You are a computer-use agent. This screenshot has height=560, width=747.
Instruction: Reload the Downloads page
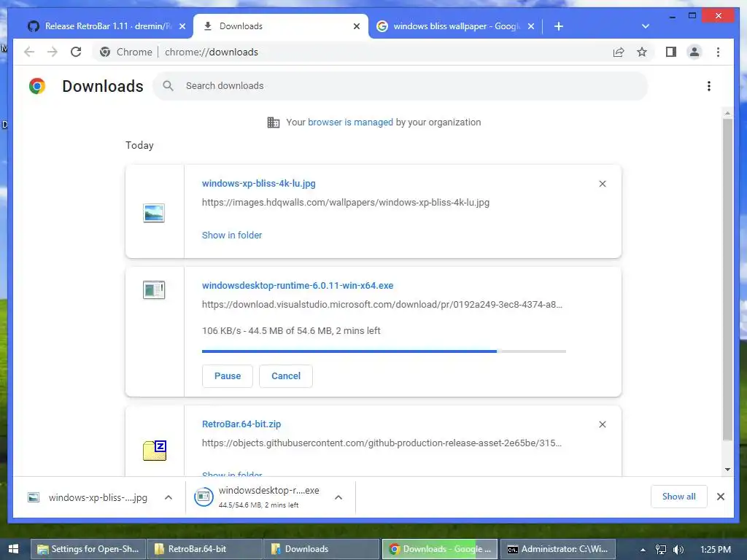pos(76,52)
